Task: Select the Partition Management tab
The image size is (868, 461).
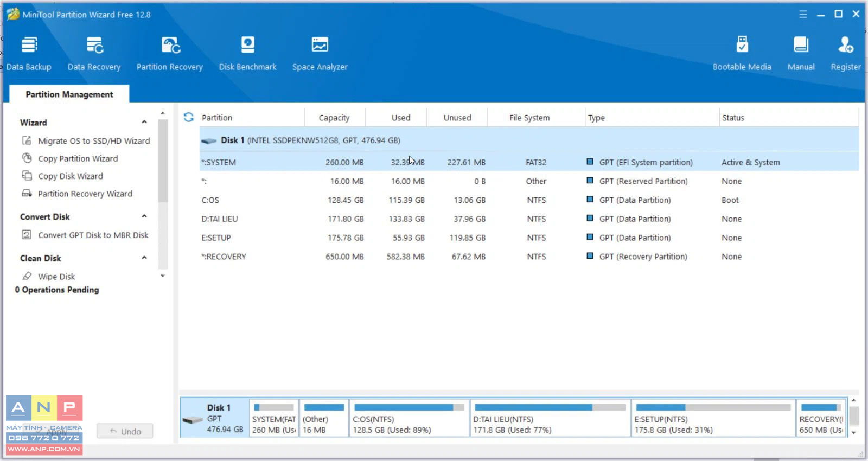Action: pyautogui.click(x=69, y=94)
